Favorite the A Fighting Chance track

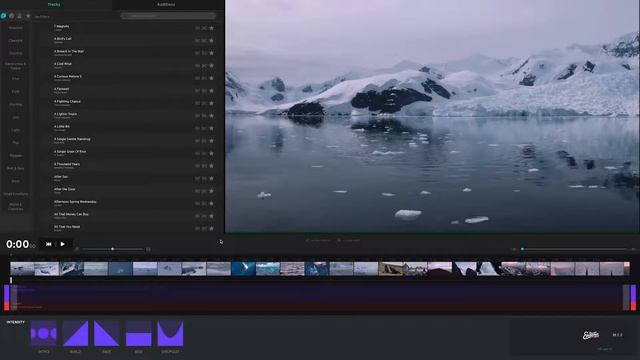pos(211,103)
